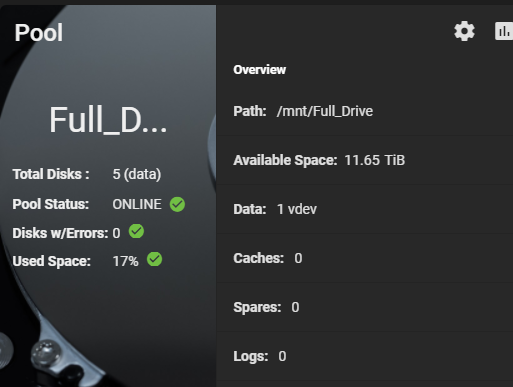
Task: Click the green check next to ONLINE
Action: (x=177, y=204)
